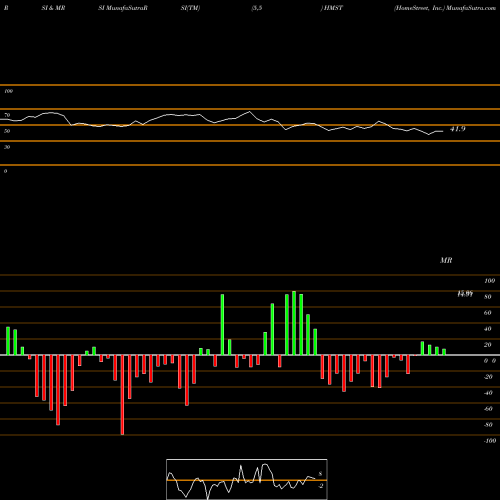The width and height of the screenshot is (500, 500).
Task: Click the "(5,5" parameter text in header
Action: pos(257,8)
